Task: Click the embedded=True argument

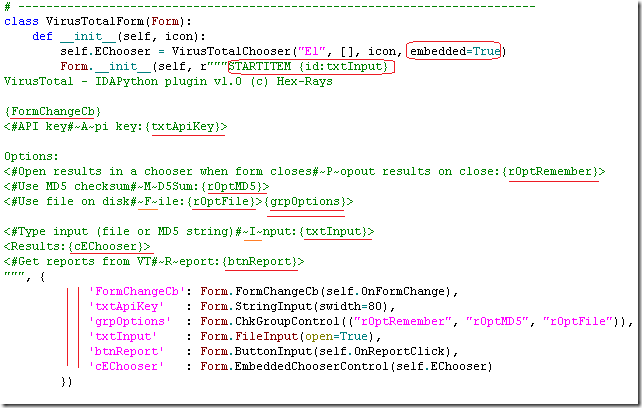Action: (x=455, y=51)
